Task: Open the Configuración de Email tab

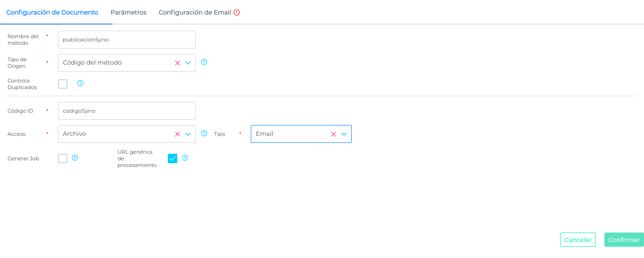Action: click(x=195, y=12)
